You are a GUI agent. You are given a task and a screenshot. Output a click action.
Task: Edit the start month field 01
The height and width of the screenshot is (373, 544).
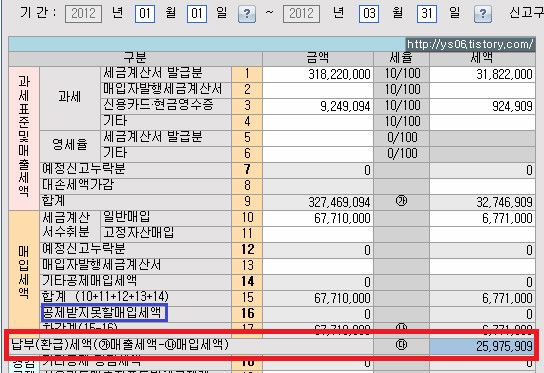point(145,14)
